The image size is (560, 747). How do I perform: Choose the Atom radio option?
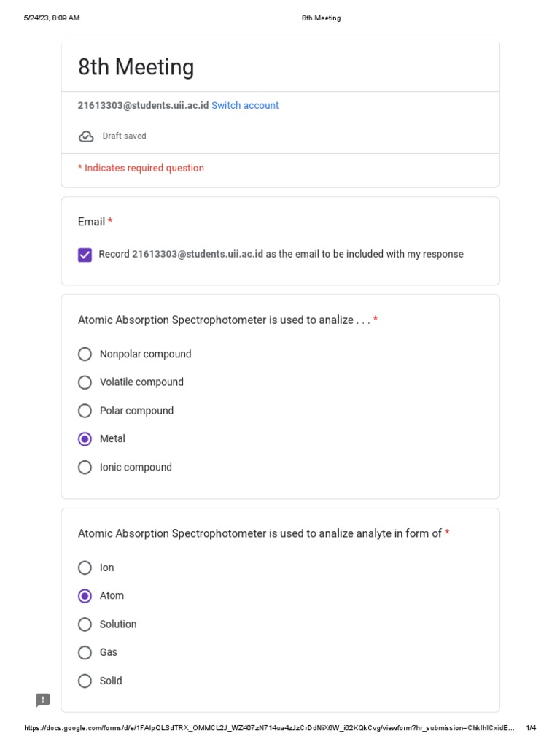(85, 596)
